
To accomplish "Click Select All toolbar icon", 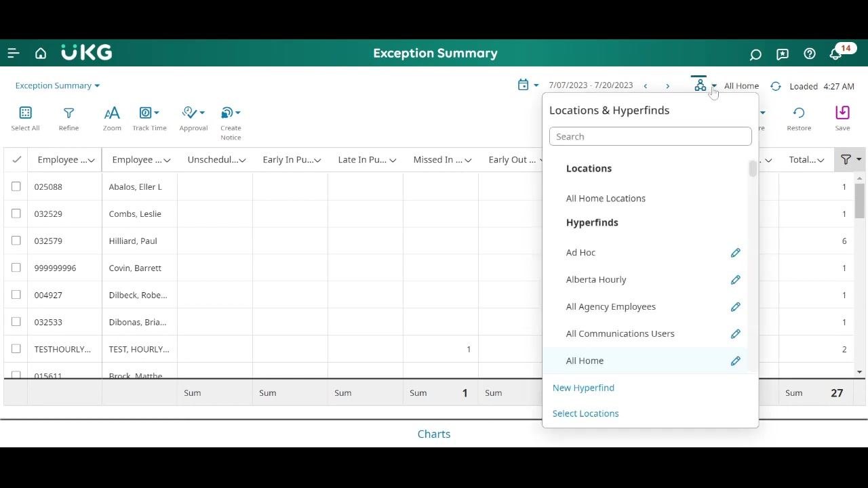I will pyautogui.click(x=25, y=113).
